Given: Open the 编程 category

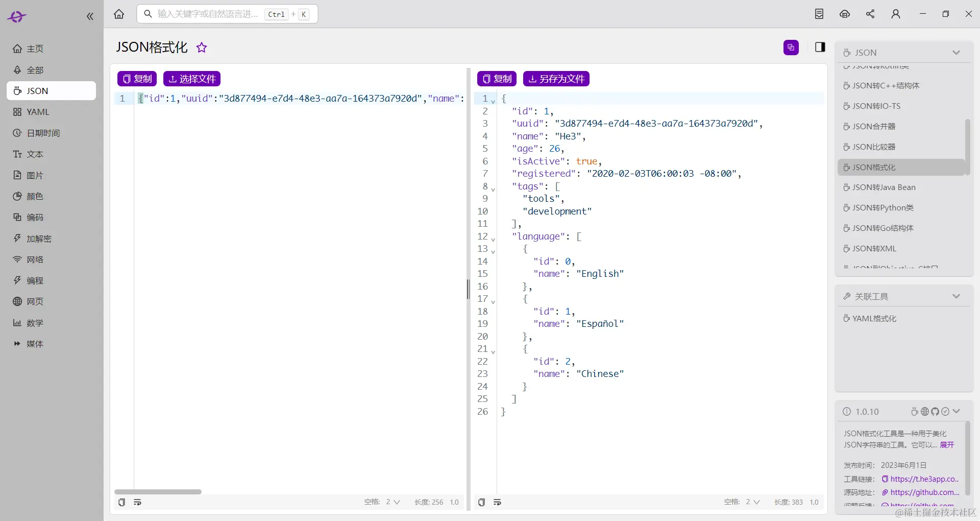Looking at the screenshot, I should click(51, 280).
